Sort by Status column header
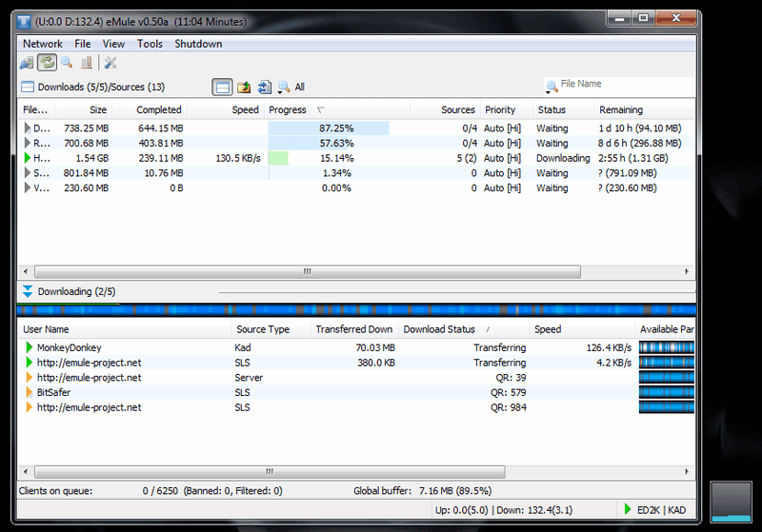Viewport: 762px width, 532px height. click(564, 109)
